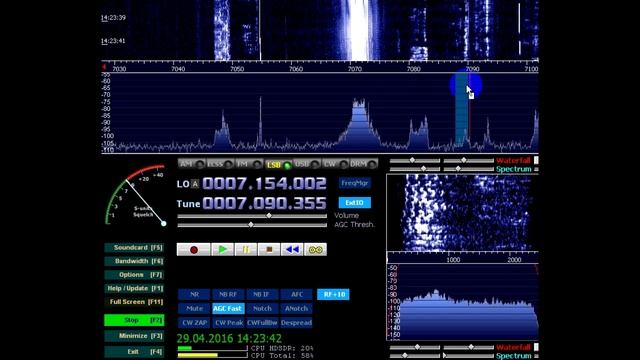The height and width of the screenshot is (360, 640).
Task: Click the date and time readout 29.04.2016
Action: pyautogui.click(x=229, y=338)
